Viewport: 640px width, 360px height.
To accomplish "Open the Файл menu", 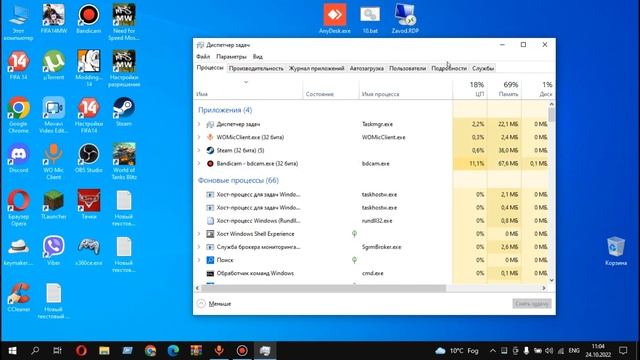I will click(x=203, y=57).
